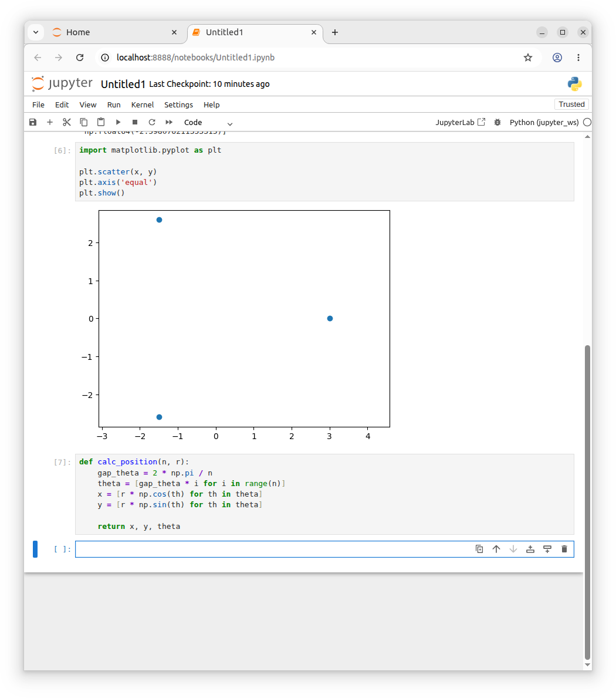Run the selected cell with the play icon
Viewport: 616px width, 698px height.
click(118, 122)
